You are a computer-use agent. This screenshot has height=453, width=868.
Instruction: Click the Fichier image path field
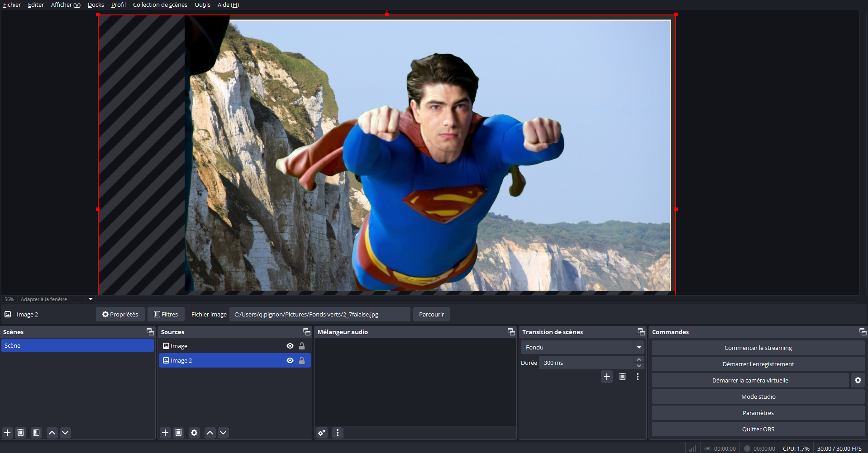(320, 314)
